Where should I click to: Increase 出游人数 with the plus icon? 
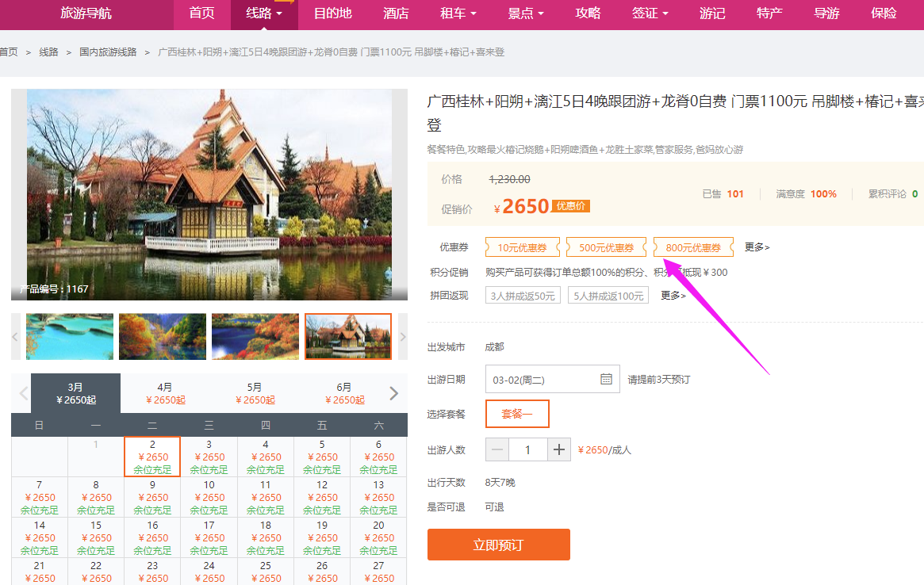tap(558, 449)
